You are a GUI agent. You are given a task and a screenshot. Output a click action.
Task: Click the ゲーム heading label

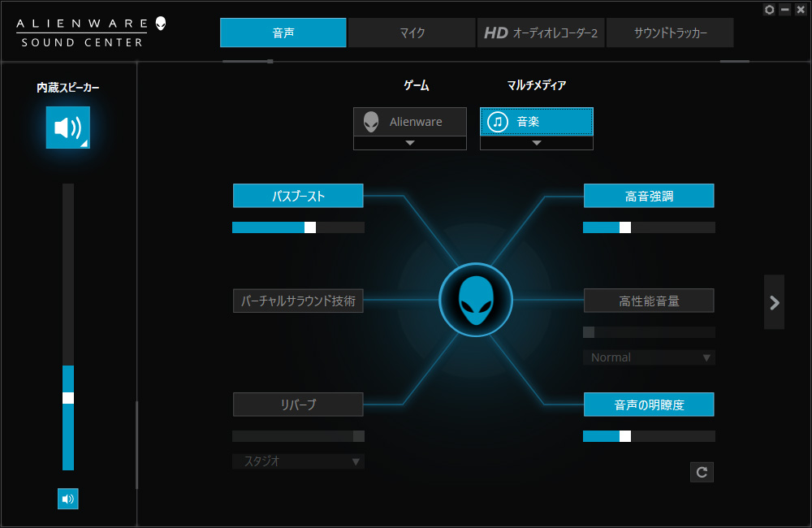coord(417,85)
